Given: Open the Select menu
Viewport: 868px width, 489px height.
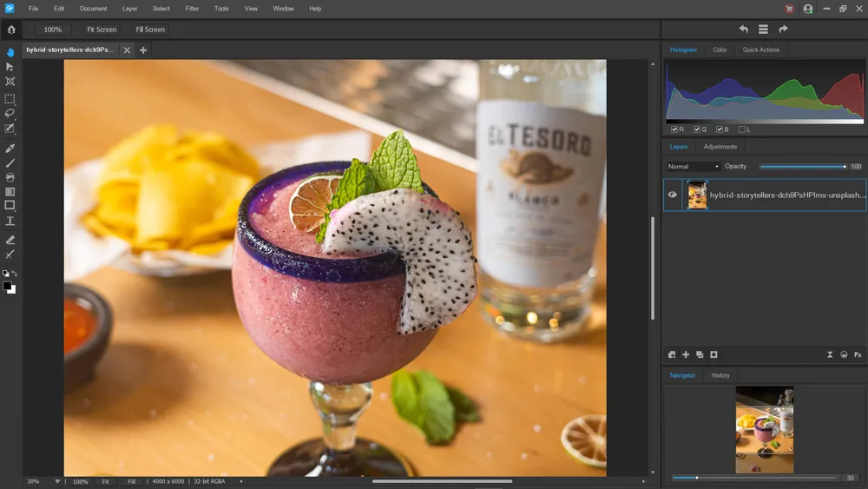Looking at the screenshot, I should (x=161, y=9).
